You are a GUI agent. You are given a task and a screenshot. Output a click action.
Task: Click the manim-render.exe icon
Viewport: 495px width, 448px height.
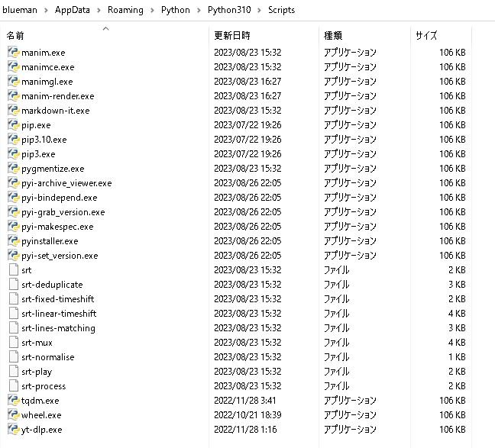[x=14, y=95]
